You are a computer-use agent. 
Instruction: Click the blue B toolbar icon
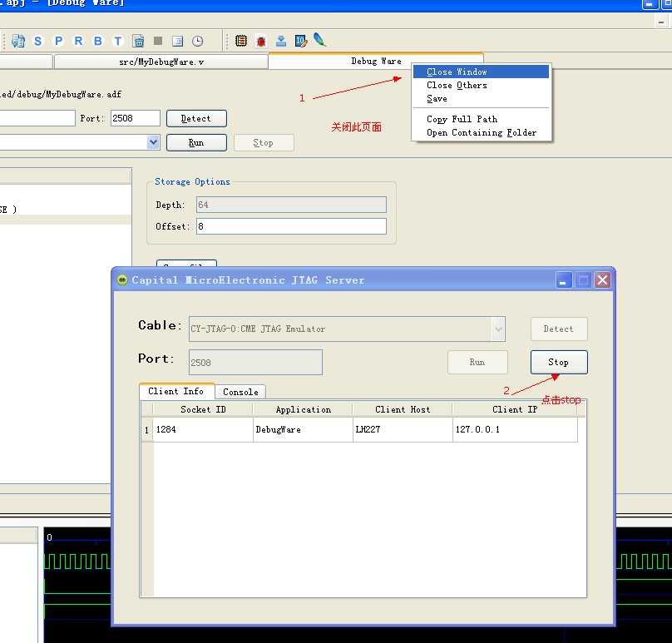click(98, 41)
